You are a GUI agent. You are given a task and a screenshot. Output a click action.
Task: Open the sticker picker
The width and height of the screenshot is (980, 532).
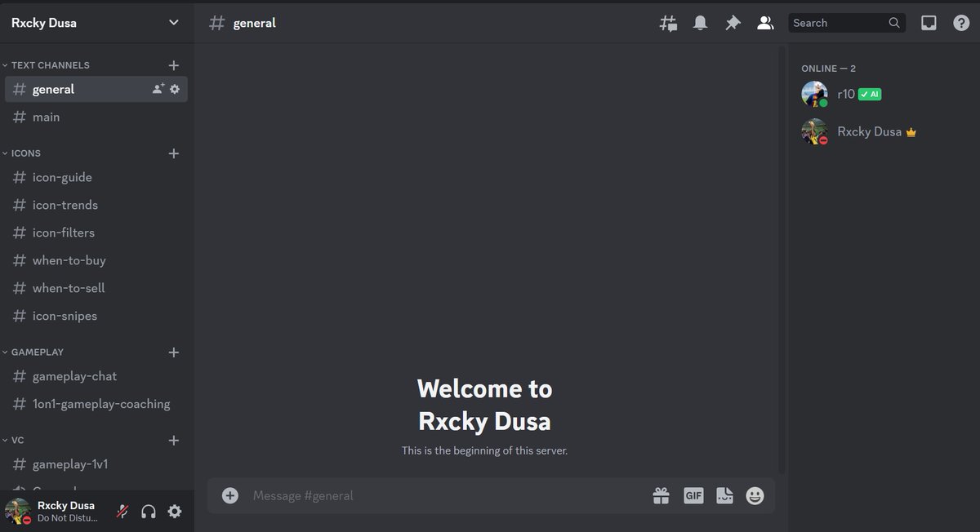[724, 494]
